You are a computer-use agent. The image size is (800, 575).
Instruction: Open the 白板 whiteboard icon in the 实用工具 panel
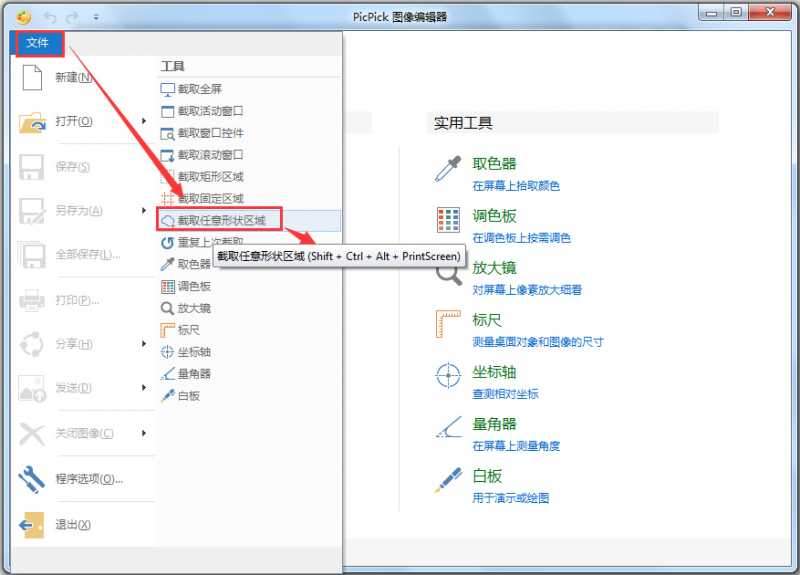[x=447, y=480]
